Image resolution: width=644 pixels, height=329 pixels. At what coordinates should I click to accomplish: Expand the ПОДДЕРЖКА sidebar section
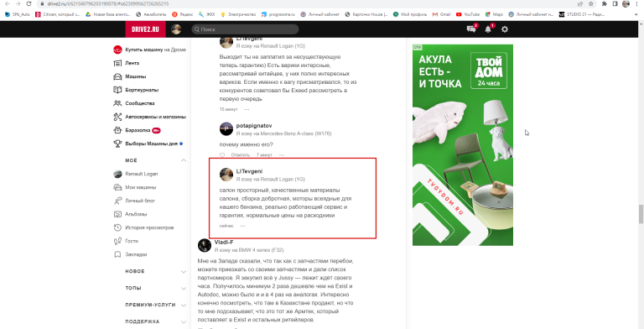184,322
